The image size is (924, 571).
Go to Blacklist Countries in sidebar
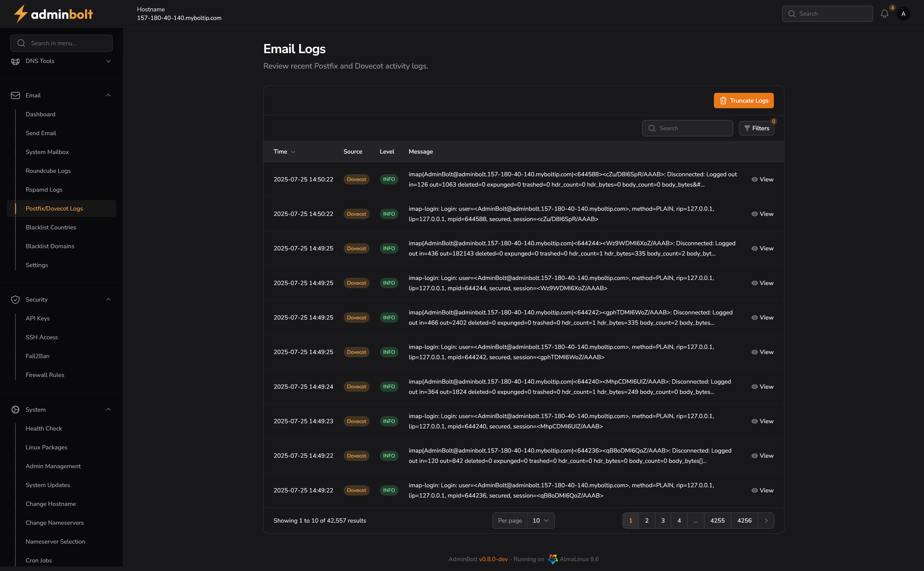51,227
